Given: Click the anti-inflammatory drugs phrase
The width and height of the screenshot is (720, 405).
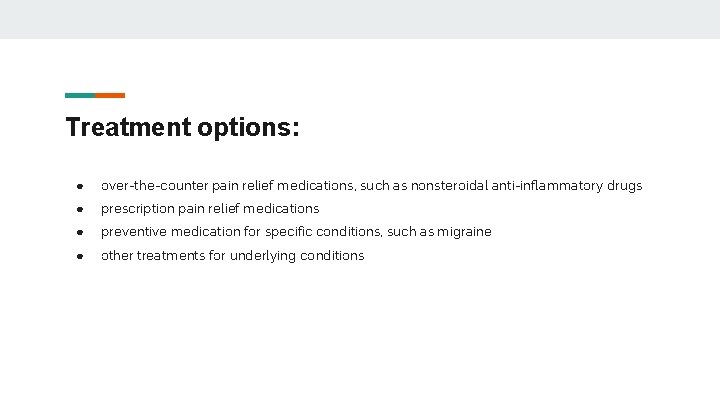Looking at the screenshot, I should tap(567, 186).
